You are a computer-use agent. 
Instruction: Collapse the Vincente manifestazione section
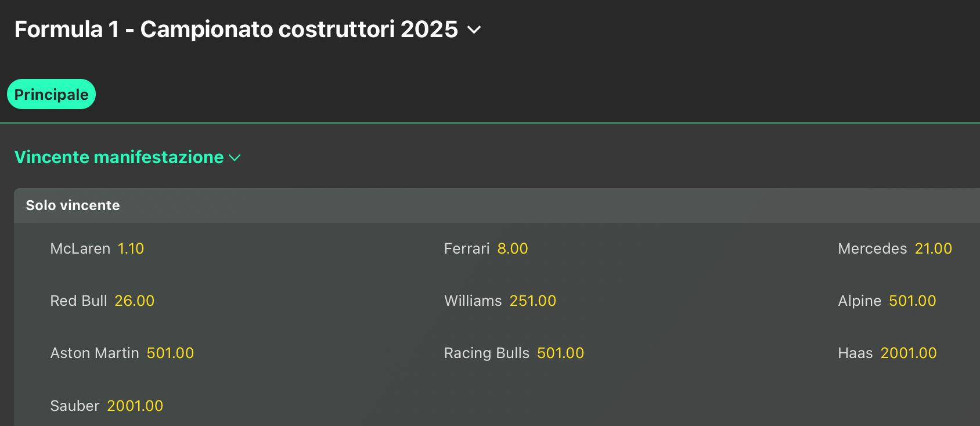119,157
